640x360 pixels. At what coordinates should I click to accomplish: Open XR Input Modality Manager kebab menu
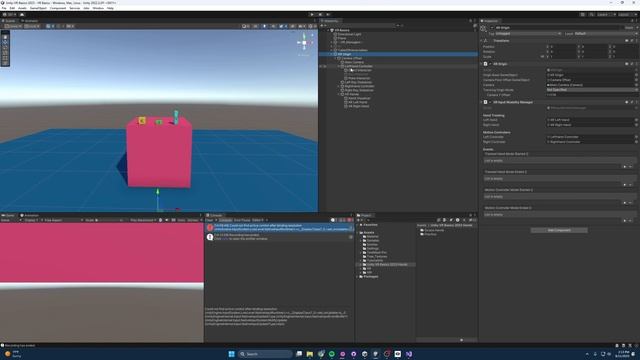pos(636,102)
